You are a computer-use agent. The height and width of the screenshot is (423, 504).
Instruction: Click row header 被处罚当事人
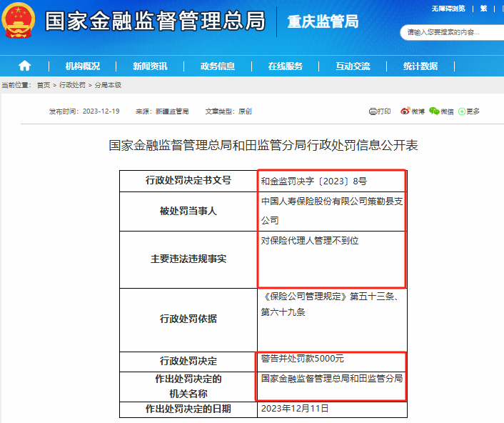click(x=188, y=211)
